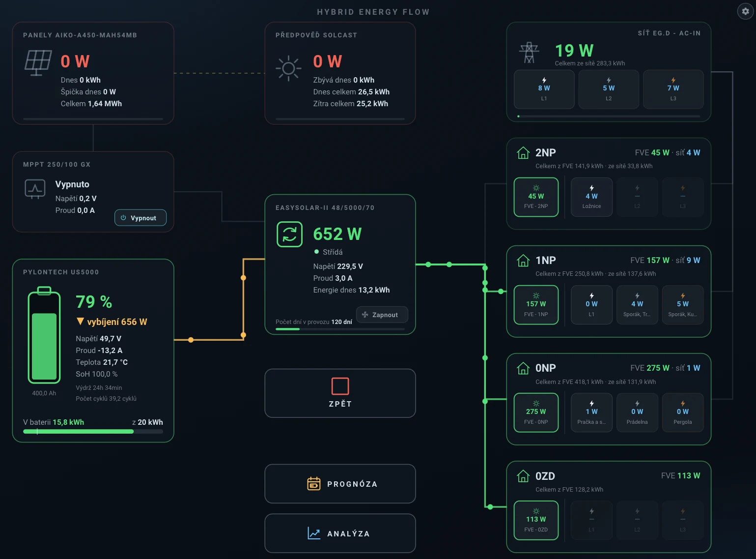
Task: Select the Pergola 0 W tile
Action: 683,412
